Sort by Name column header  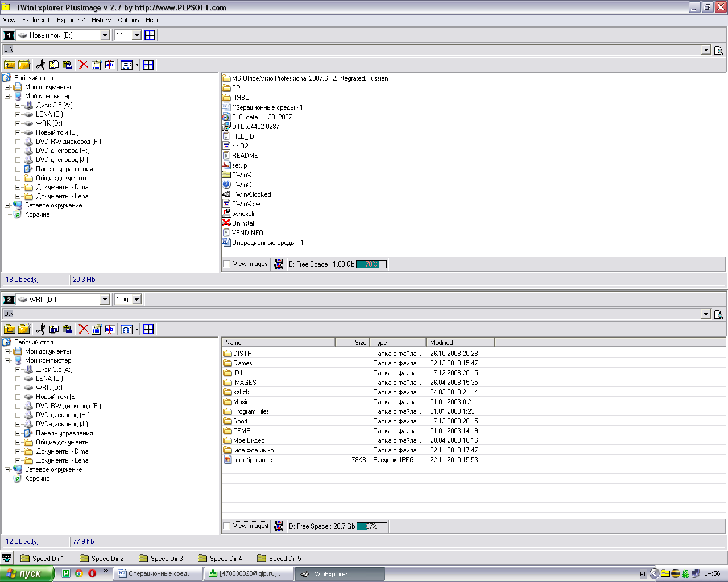[x=278, y=343]
